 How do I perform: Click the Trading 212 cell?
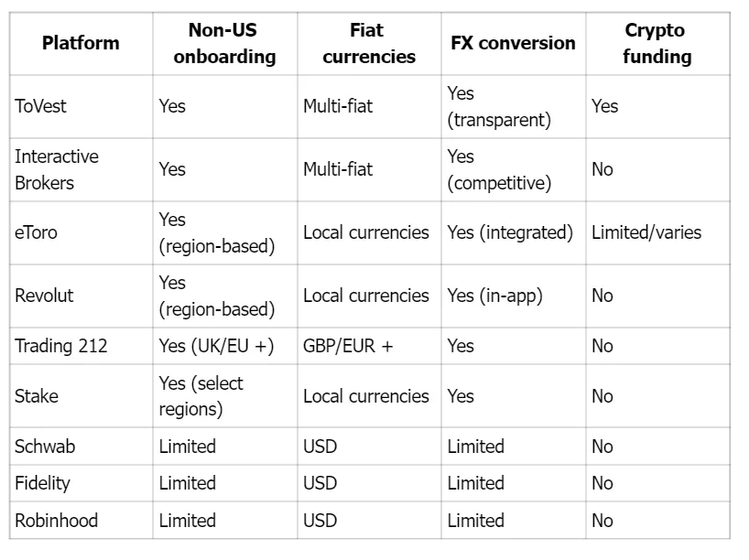(60, 346)
